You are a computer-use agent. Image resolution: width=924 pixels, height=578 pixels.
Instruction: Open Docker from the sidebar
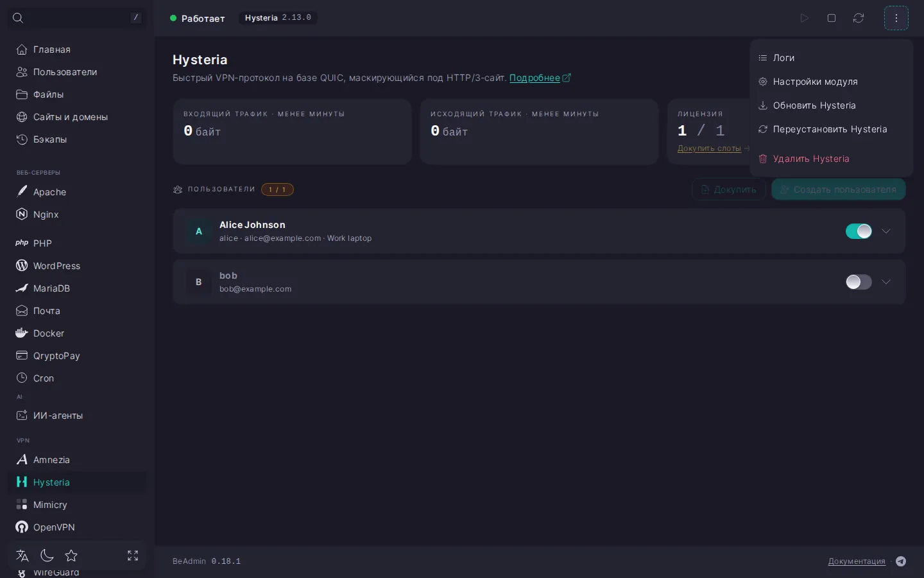click(77, 333)
